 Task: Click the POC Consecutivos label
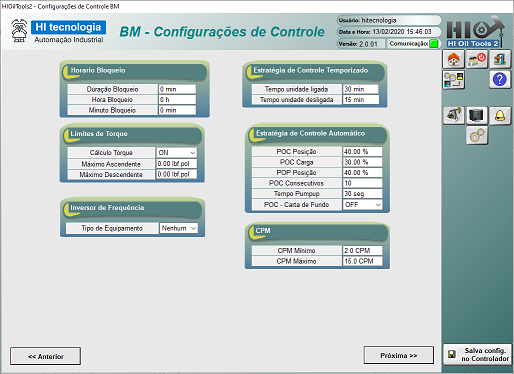[x=296, y=183]
